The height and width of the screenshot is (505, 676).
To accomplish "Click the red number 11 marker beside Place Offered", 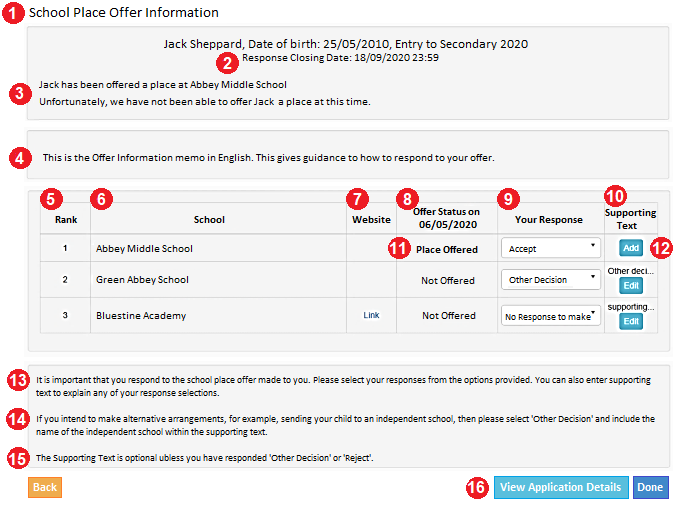I will click(x=399, y=248).
